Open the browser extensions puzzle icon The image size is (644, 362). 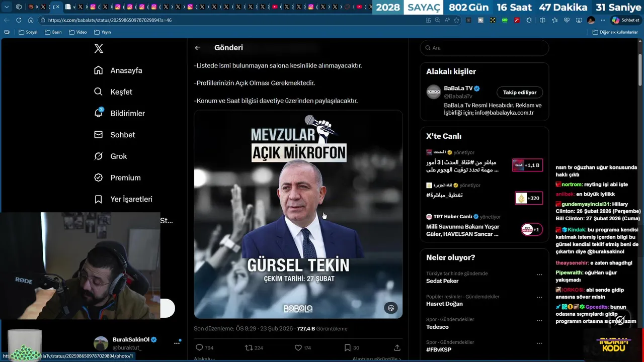[529, 20]
